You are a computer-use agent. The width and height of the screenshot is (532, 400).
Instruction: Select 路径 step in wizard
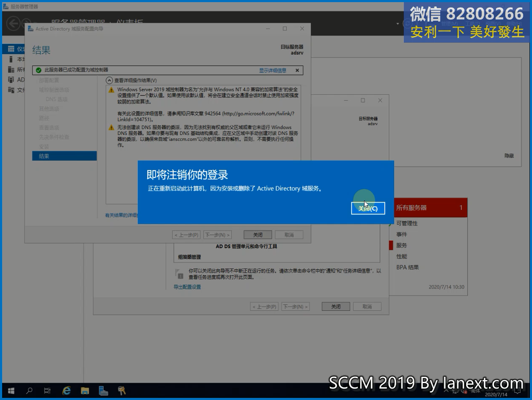coord(44,118)
